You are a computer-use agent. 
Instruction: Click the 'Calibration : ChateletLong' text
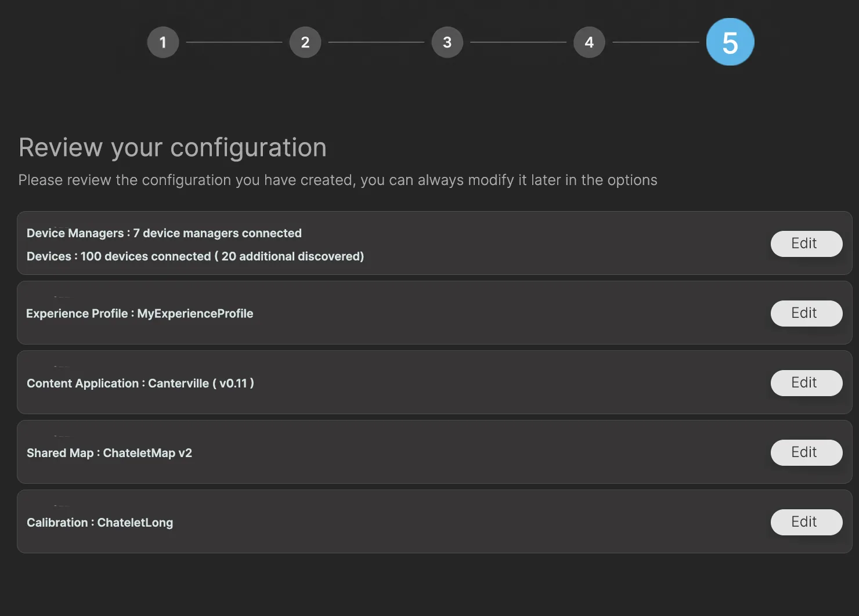[100, 523]
